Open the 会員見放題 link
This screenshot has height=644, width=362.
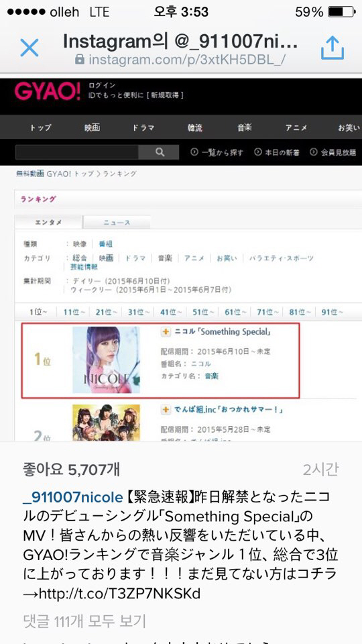tap(333, 153)
